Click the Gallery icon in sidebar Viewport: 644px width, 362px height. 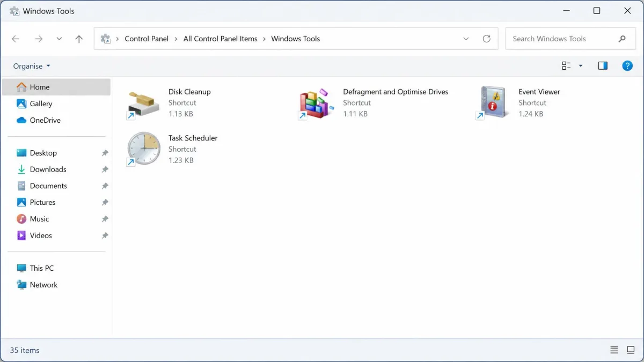(21, 104)
